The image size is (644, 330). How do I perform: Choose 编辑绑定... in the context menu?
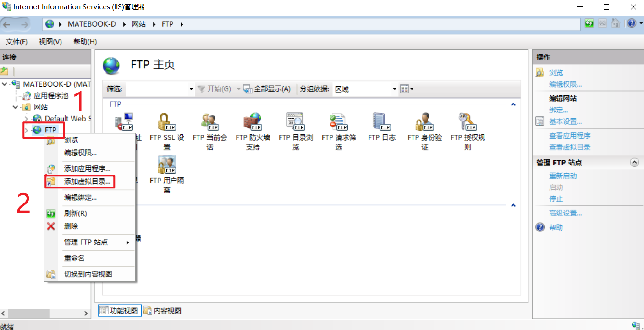(90, 198)
